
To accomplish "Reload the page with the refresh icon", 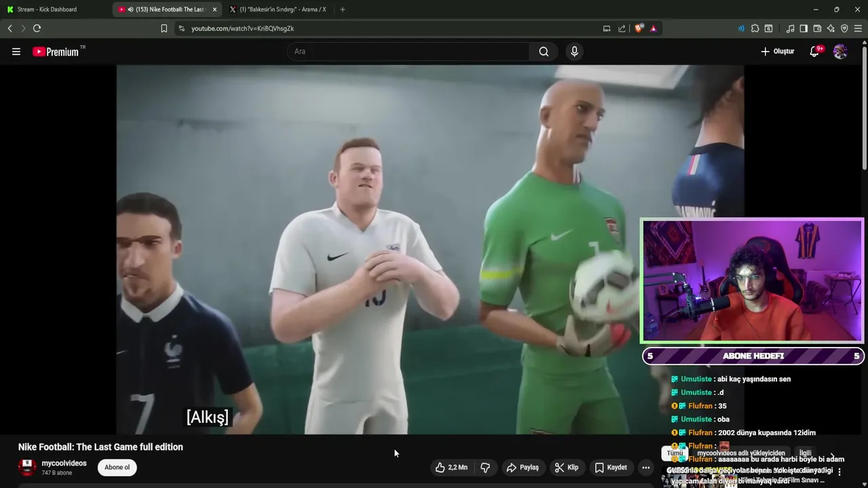I will point(37,28).
